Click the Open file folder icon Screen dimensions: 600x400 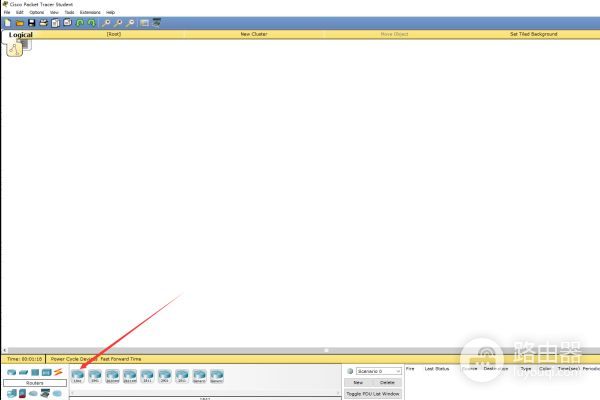coord(20,23)
